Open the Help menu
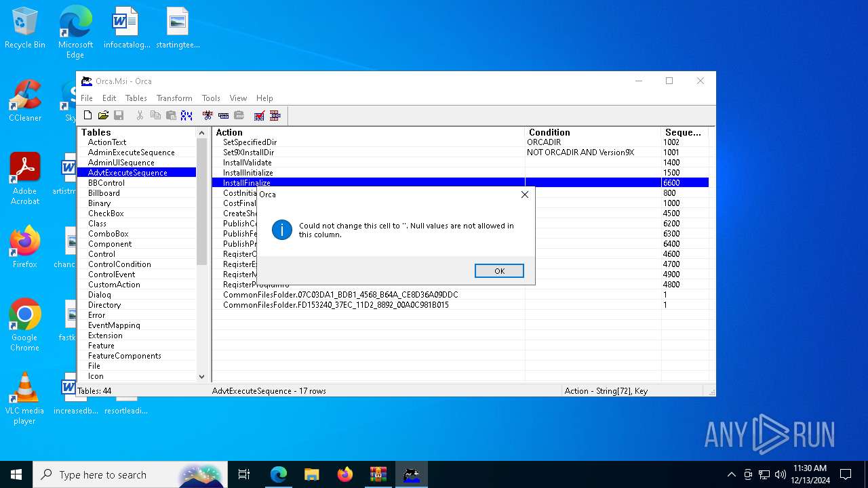 click(x=264, y=98)
